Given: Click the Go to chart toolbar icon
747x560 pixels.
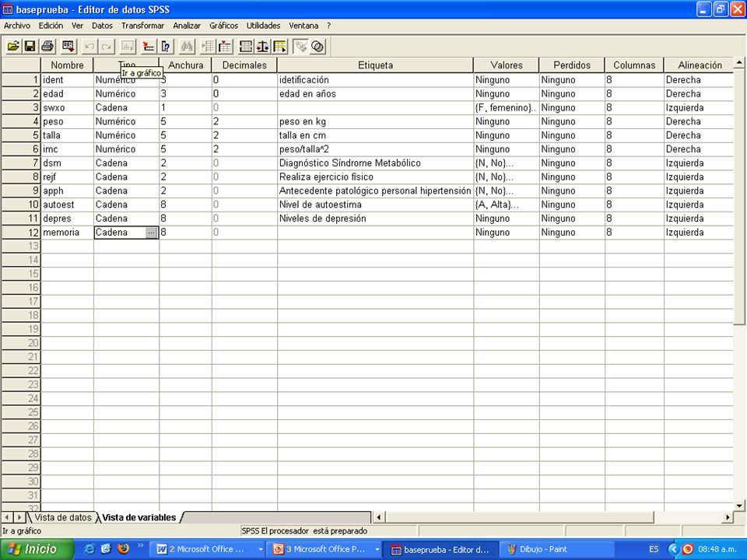Looking at the screenshot, I should [x=128, y=46].
